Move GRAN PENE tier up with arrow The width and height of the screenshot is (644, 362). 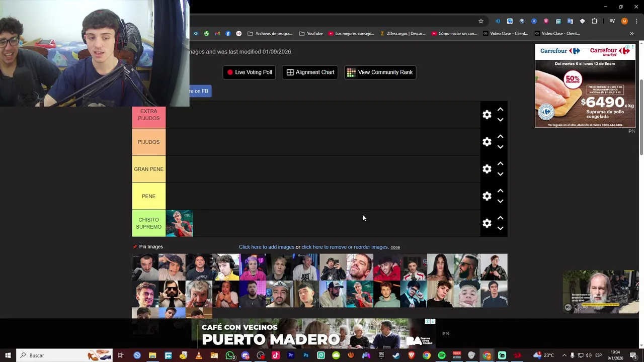[500, 163]
